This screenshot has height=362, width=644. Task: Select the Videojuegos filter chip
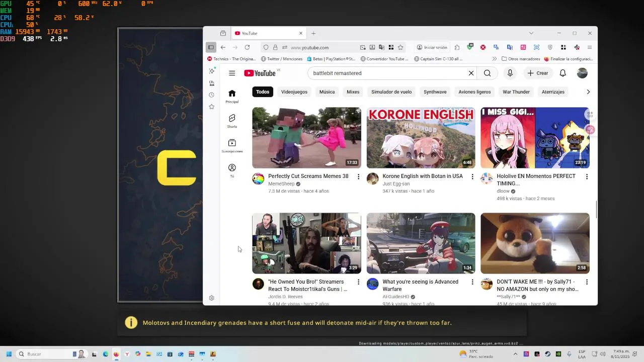pyautogui.click(x=294, y=92)
